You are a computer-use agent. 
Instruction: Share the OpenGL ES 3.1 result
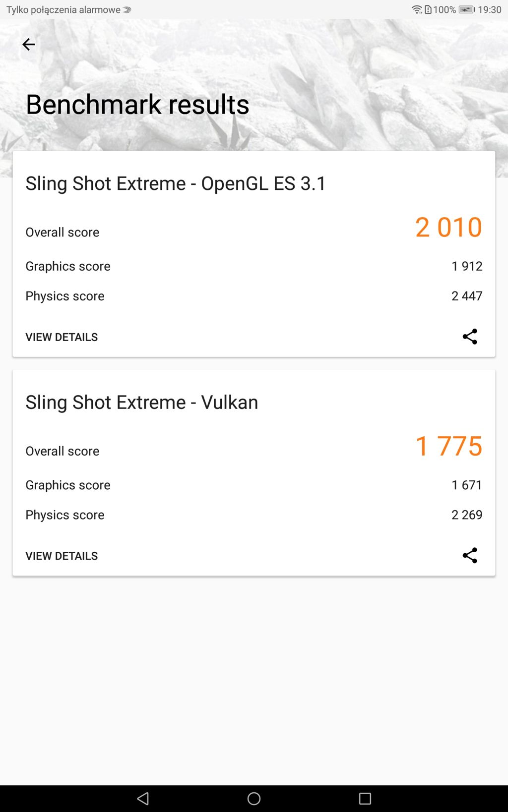pyautogui.click(x=469, y=337)
